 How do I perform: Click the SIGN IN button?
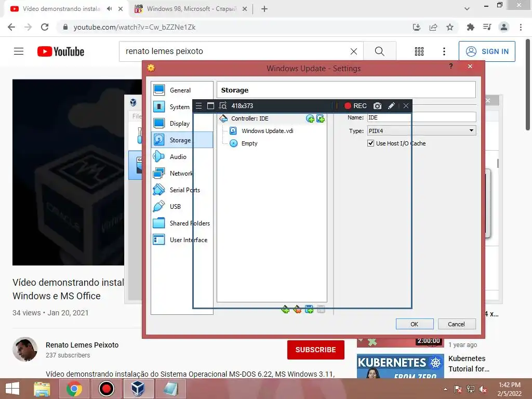click(487, 51)
